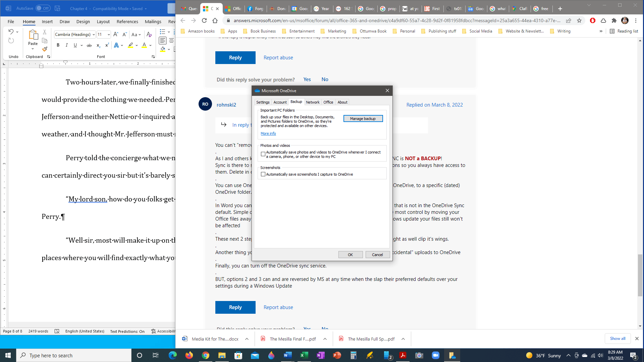
Task: Open the font color dropdown arrow
Action: pyautogui.click(x=151, y=45)
